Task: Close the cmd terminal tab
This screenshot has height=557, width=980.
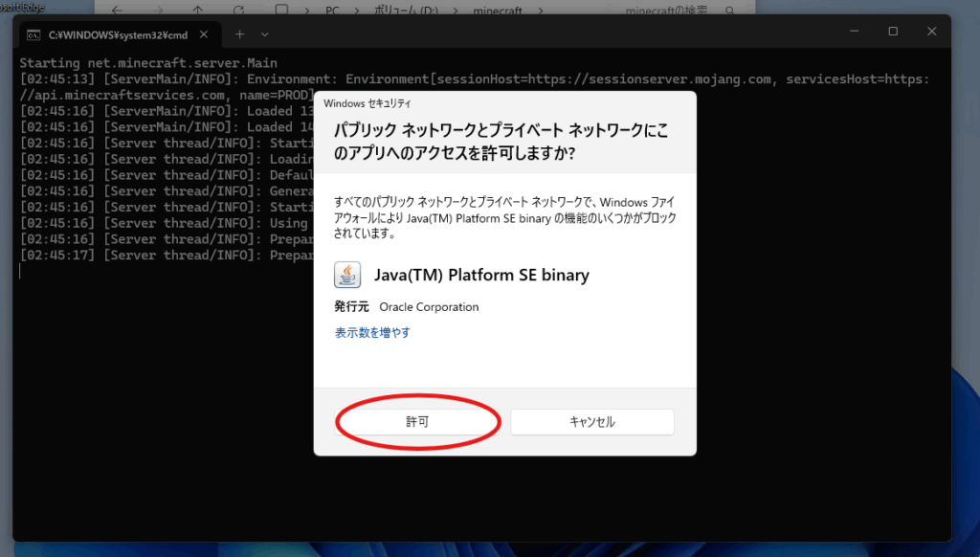Action: point(204,34)
